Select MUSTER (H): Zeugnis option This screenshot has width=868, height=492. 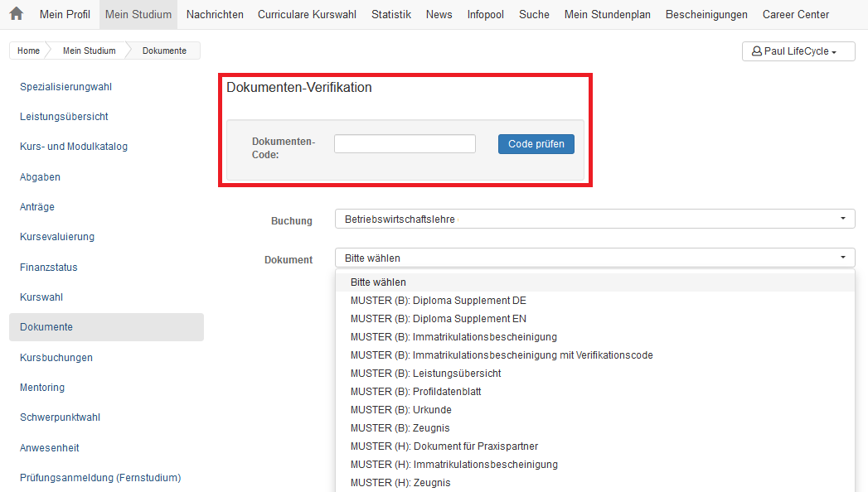point(595,483)
